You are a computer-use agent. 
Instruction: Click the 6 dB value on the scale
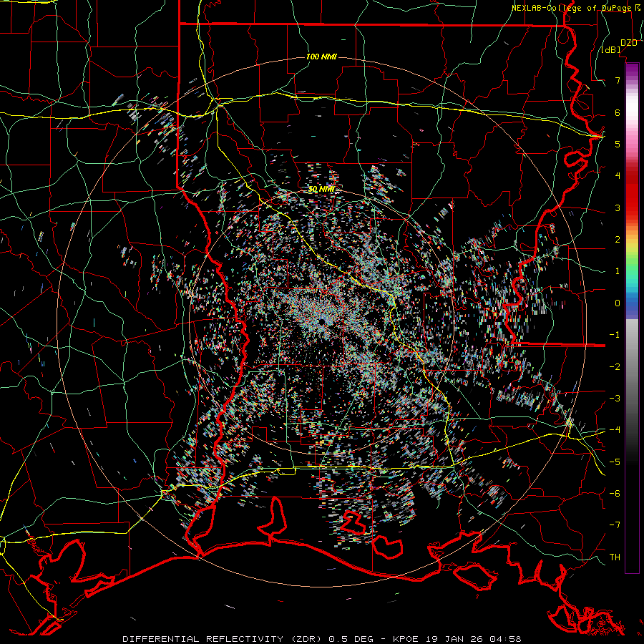618,112
